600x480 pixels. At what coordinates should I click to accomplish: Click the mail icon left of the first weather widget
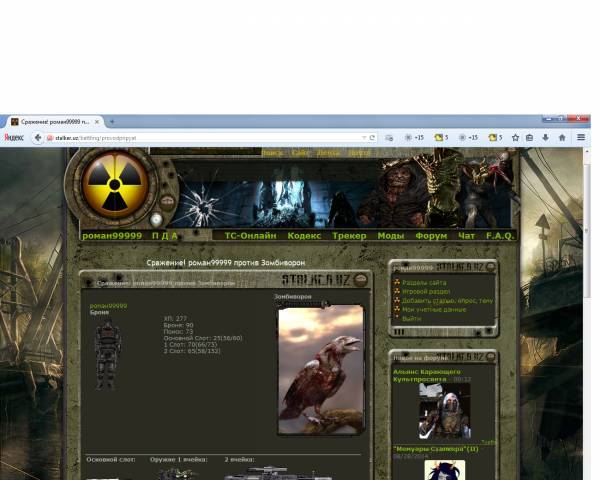pos(389,138)
